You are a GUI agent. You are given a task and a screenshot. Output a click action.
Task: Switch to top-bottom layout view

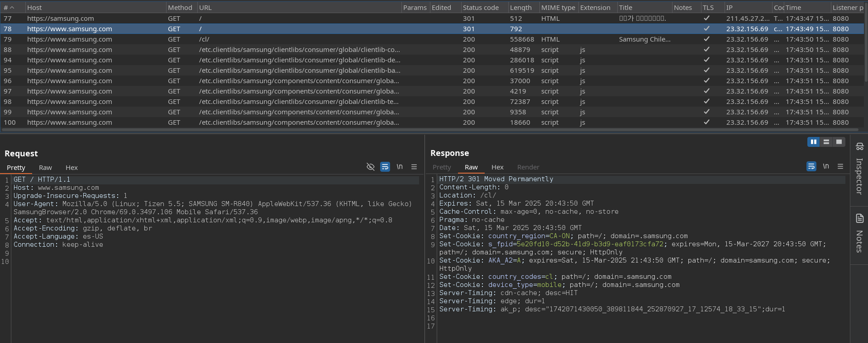[x=826, y=142]
